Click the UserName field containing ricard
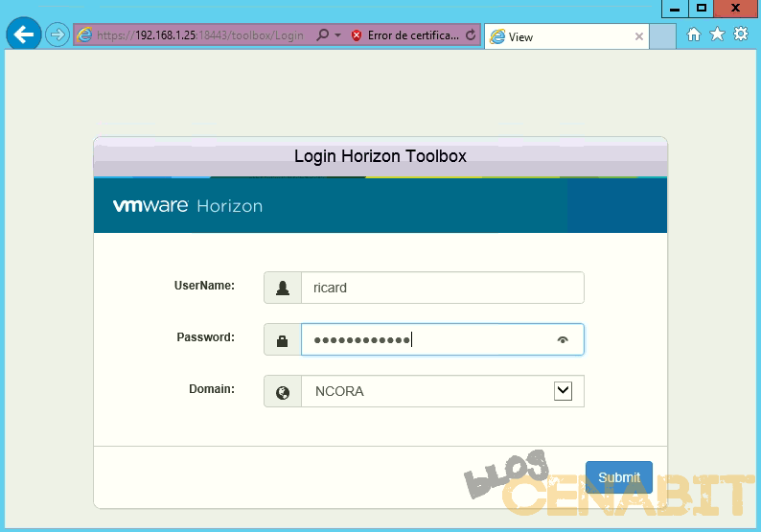 (x=443, y=288)
